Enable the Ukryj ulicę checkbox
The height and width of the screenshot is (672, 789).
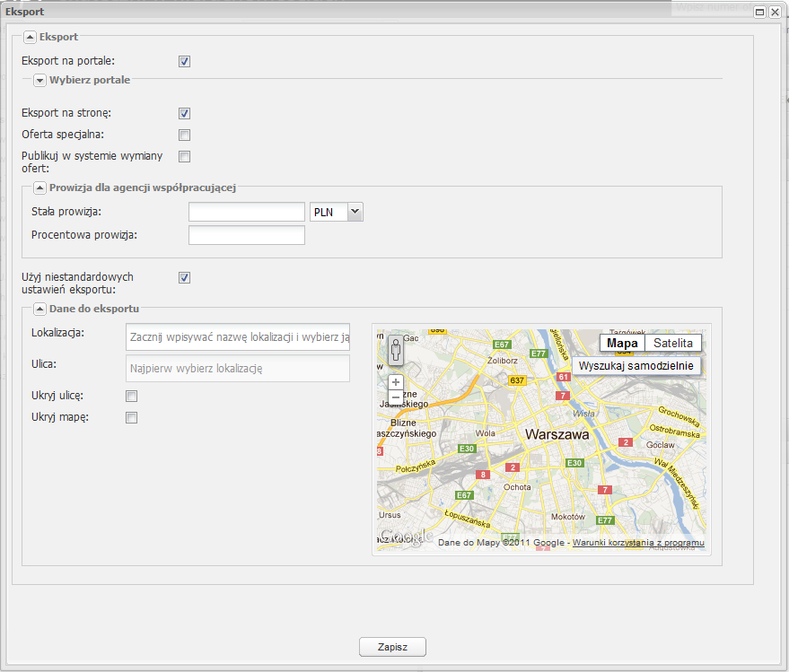point(131,397)
